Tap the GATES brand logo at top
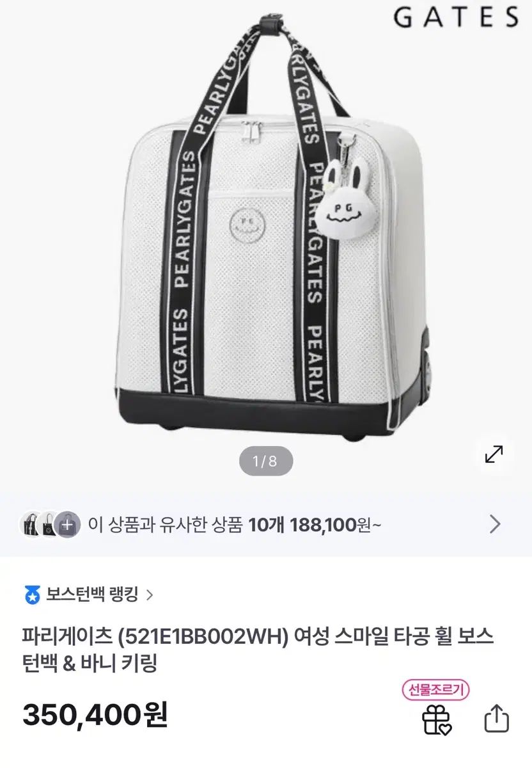This screenshot has width=532, height=768. [457, 17]
